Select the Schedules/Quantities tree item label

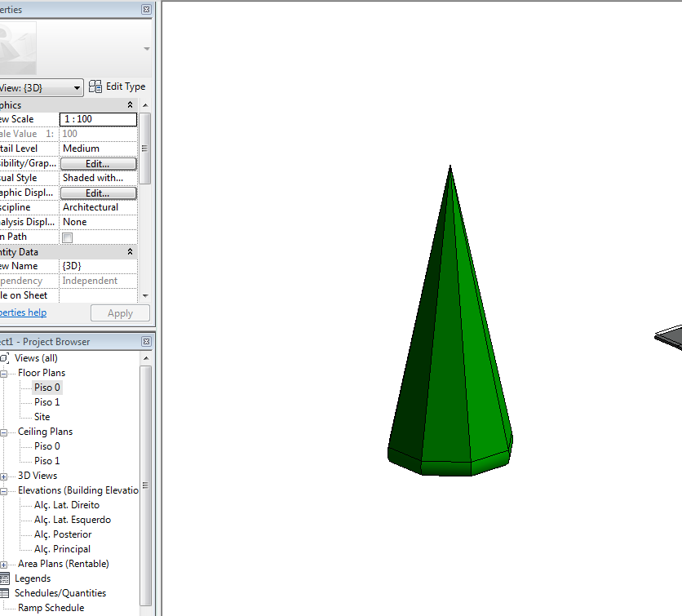(x=60, y=593)
